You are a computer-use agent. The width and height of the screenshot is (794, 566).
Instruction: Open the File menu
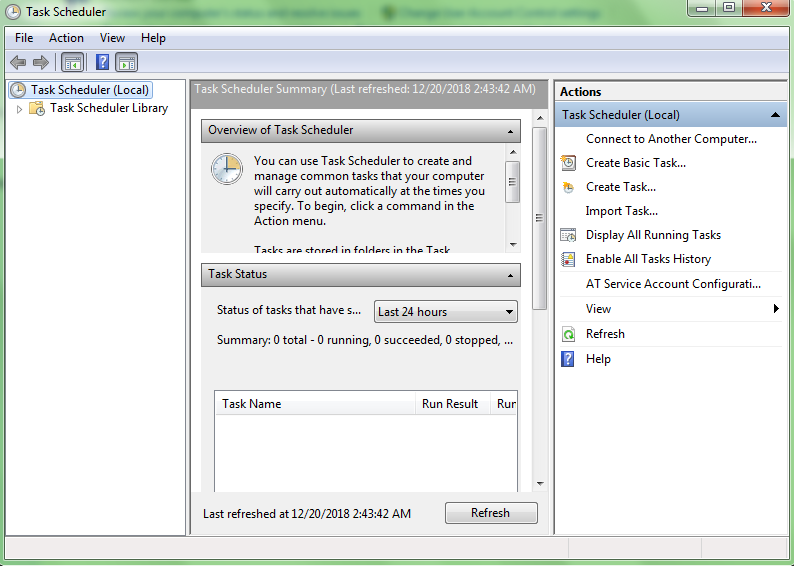(24, 38)
